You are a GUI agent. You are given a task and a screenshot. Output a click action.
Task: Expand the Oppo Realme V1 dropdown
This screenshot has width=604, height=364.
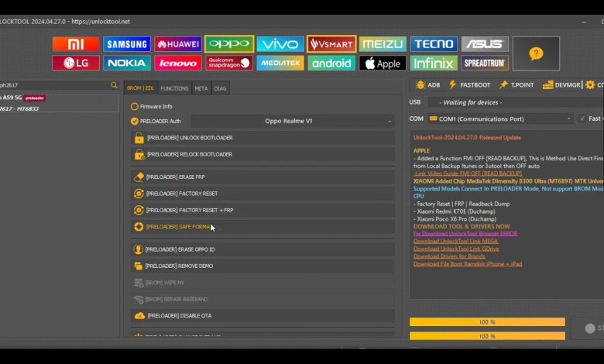[293, 121]
